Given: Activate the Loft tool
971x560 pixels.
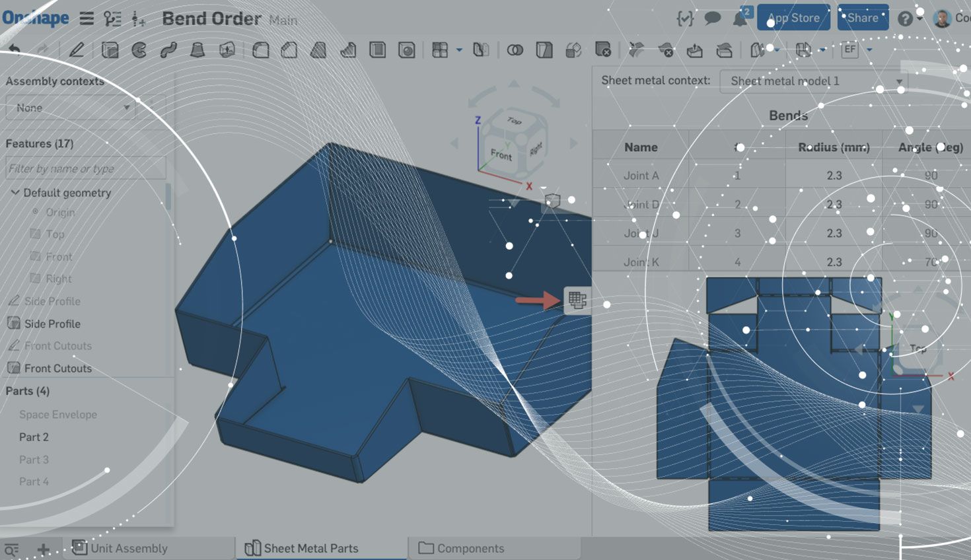Looking at the screenshot, I should pos(197,50).
